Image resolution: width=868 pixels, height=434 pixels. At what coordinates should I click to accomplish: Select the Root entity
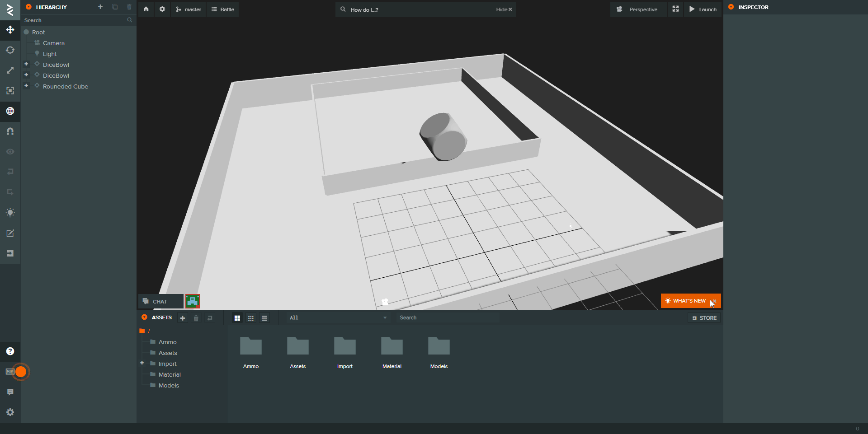pos(38,32)
